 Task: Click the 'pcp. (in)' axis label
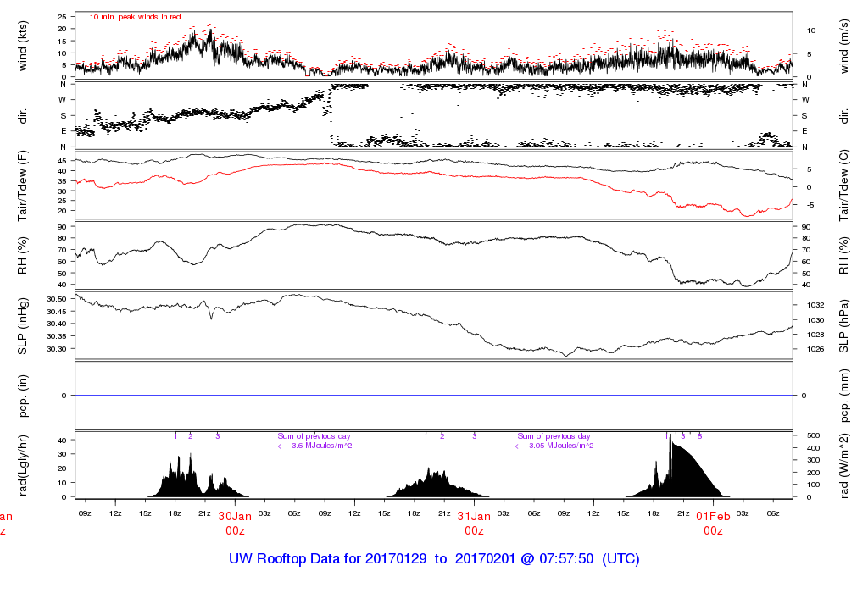tap(23, 396)
